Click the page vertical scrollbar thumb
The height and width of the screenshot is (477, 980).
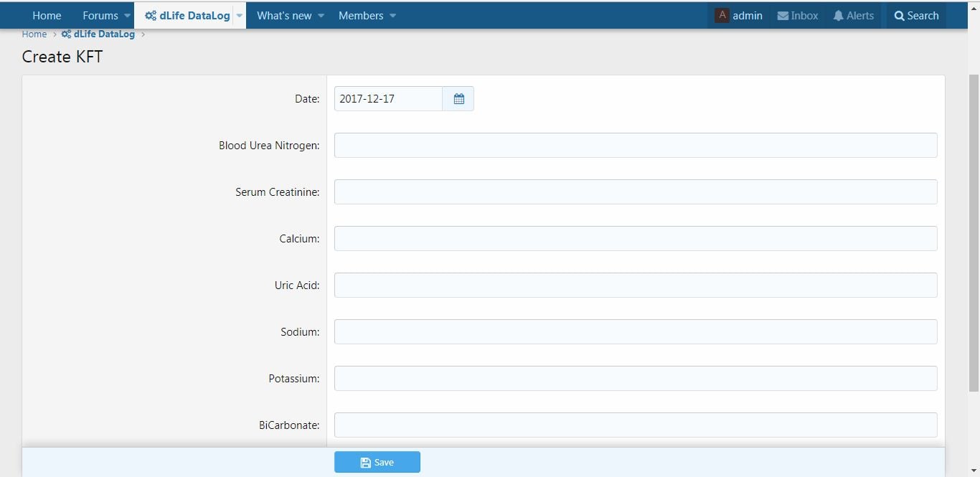tap(974, 233)
